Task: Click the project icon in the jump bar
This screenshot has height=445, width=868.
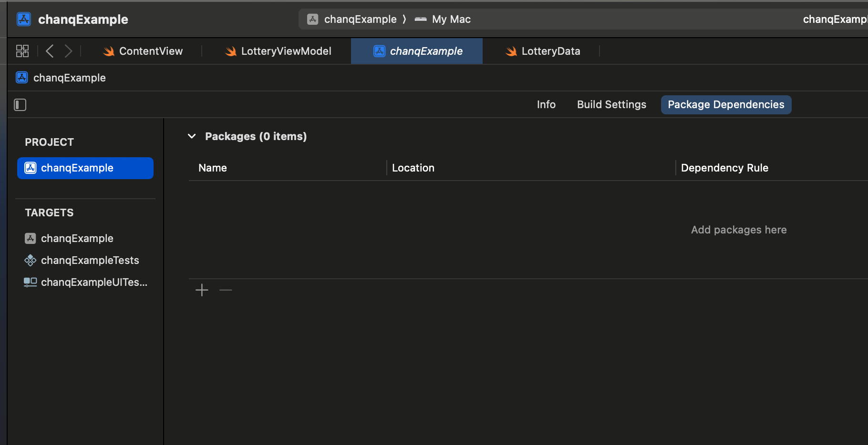Action: [x=22, y=78]
